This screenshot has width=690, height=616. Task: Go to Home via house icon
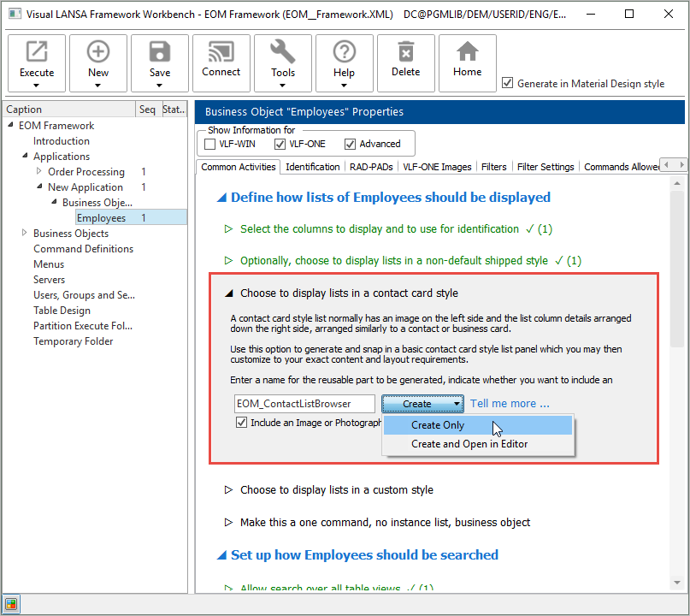tap(468, 52)
